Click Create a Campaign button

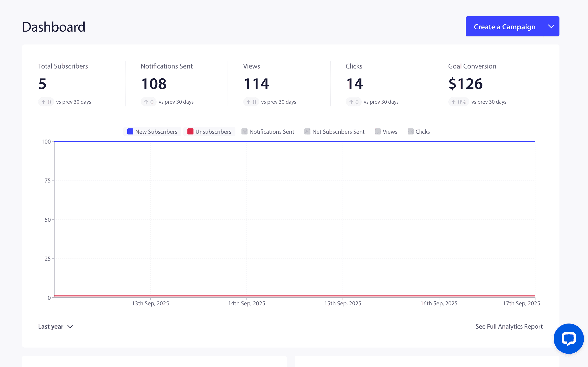click(504, 27)
